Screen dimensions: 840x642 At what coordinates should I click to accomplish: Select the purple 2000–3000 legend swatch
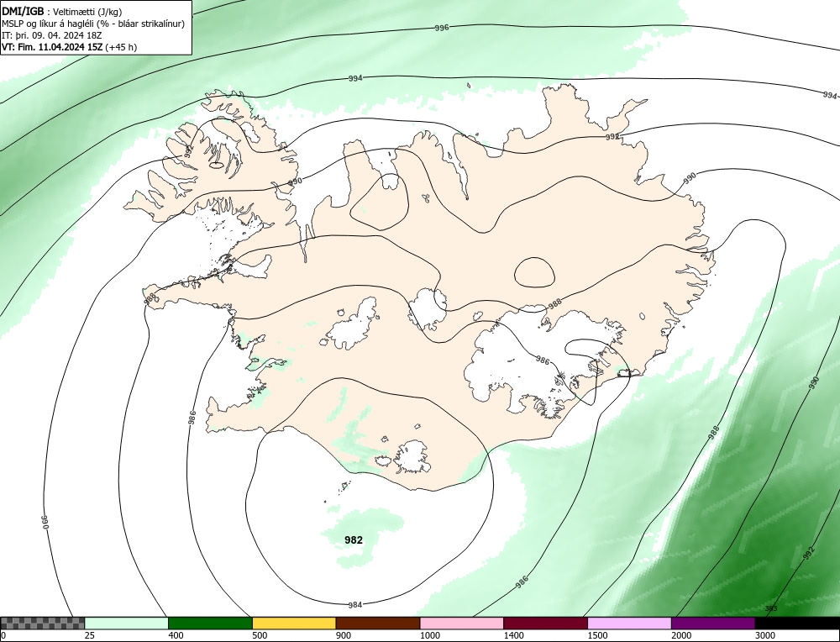coord(713,624)
